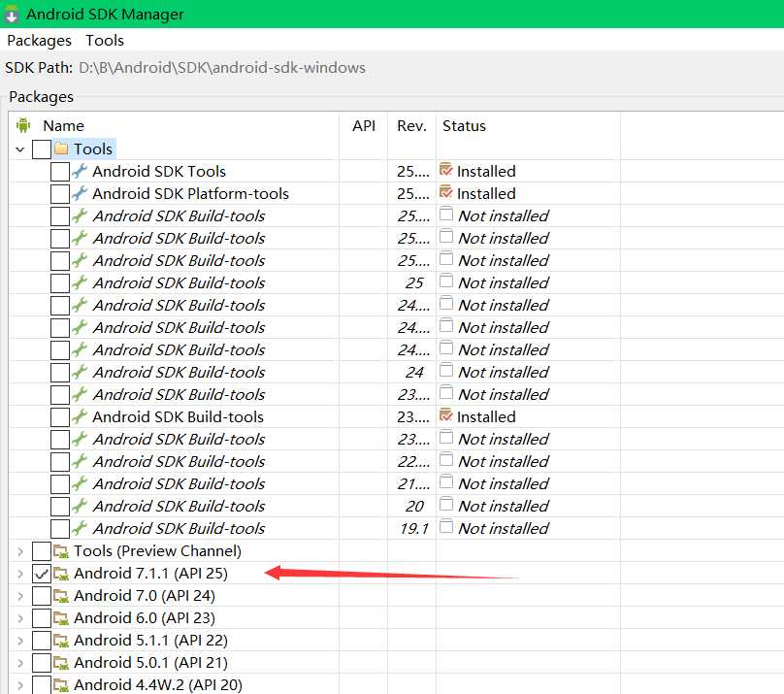Image resolution: width=784 pixels, height=694 pixels.
Task: Expand the Android 7.1.1 (API 25) node
Action: [x=20, y=574]
